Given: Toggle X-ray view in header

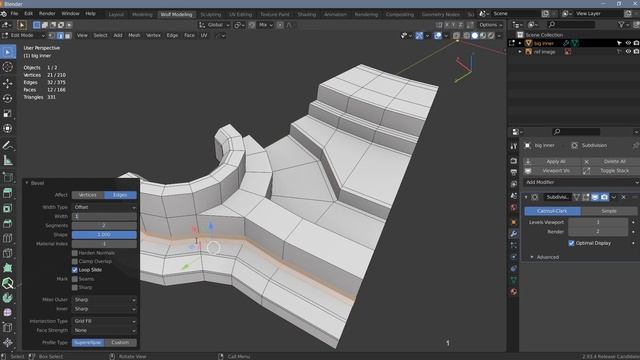Looking at the screenshot, I should (456, 36).
